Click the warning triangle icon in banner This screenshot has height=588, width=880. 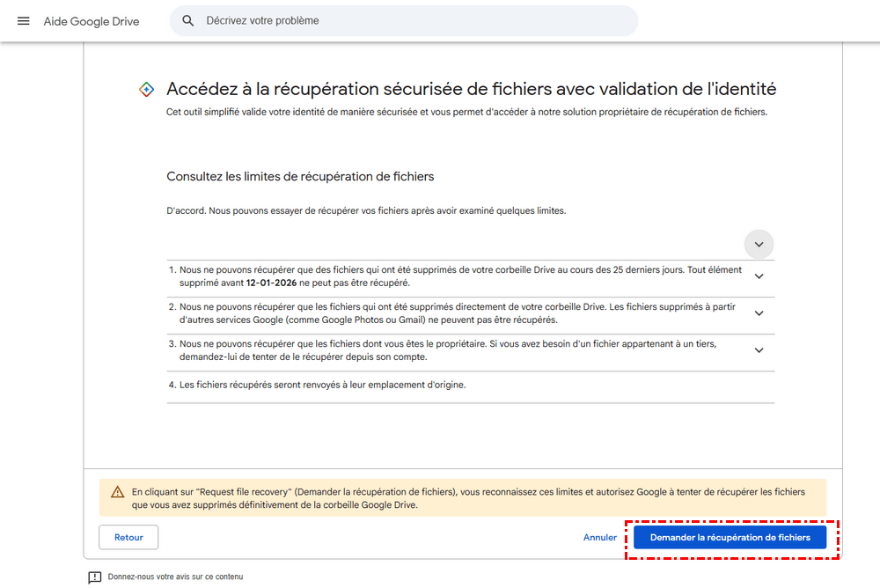click(x=117, y=493)
